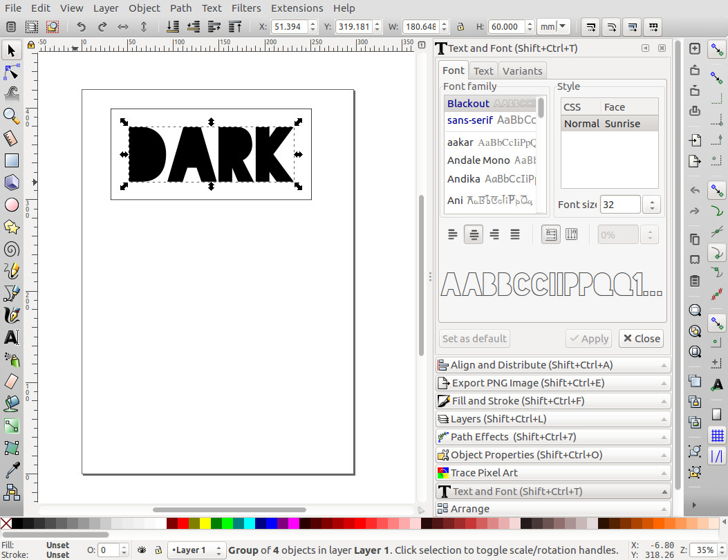Expand the Arrange panel
The width and height of the screenshot is (728, 560).
[553, 509]
